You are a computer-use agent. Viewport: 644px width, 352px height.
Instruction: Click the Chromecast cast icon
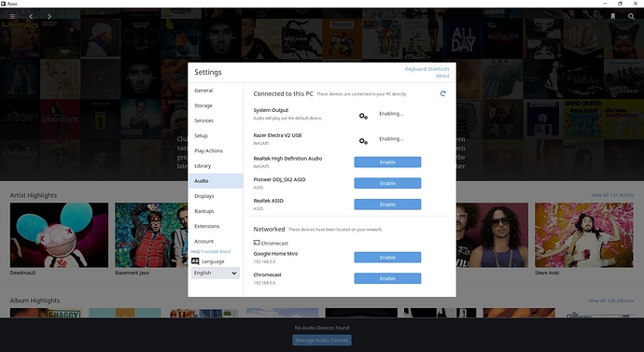(257, 243)
